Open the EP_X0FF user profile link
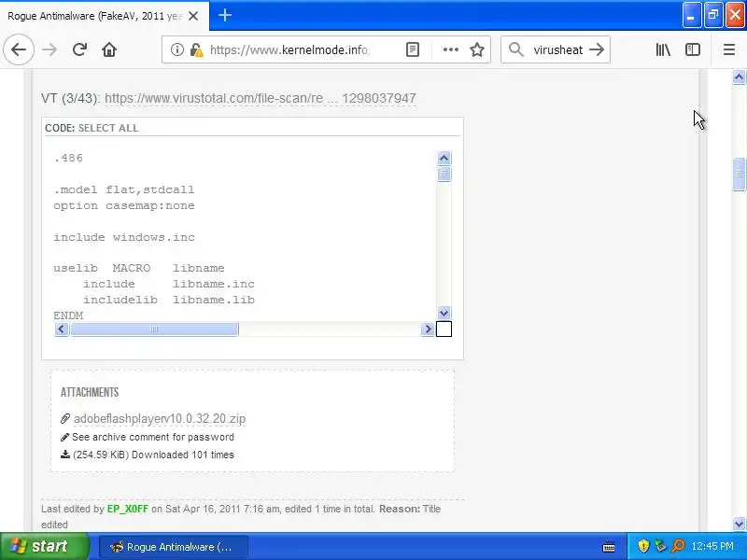The width and height of the screenshot is (747, 560). [x=128, y=509]
